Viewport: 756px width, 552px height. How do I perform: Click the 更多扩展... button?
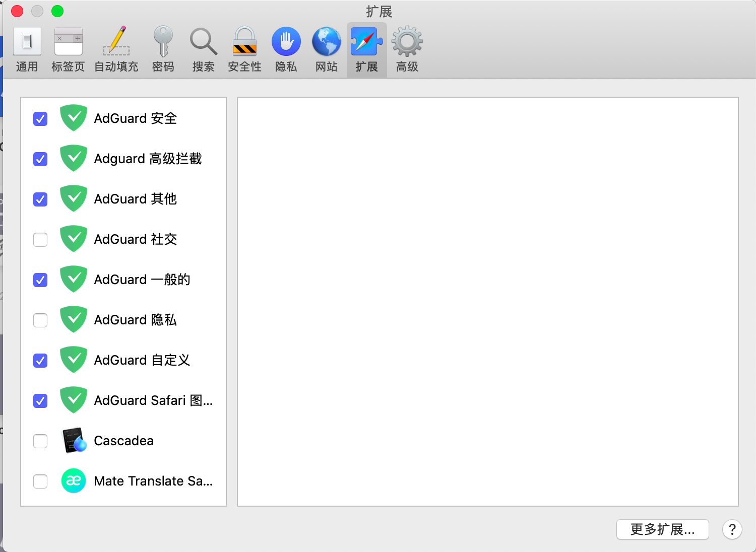663,529
